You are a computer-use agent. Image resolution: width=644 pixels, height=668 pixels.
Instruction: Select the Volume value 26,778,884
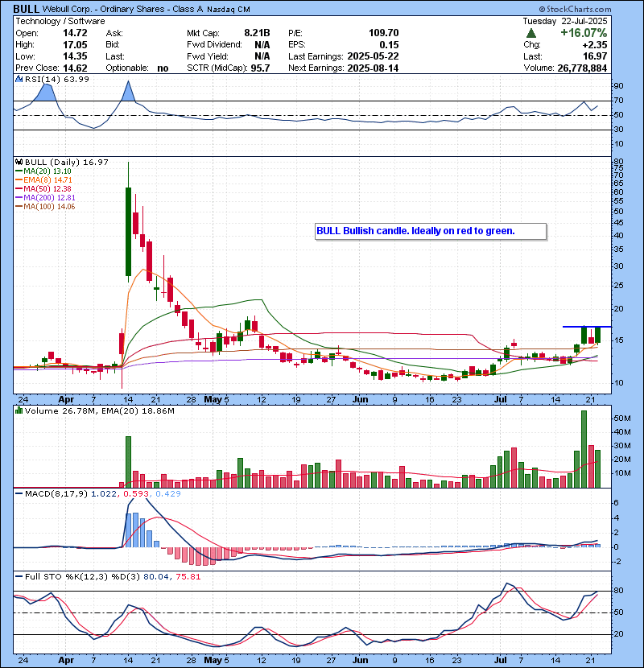click(x=582, y=68)
